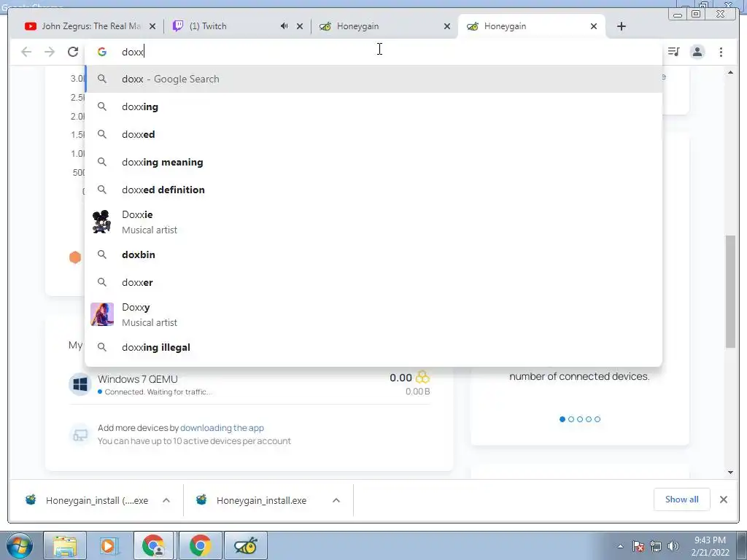
Task: Click the orange hexagon icon on the page
Action: (x=75, y=257)
